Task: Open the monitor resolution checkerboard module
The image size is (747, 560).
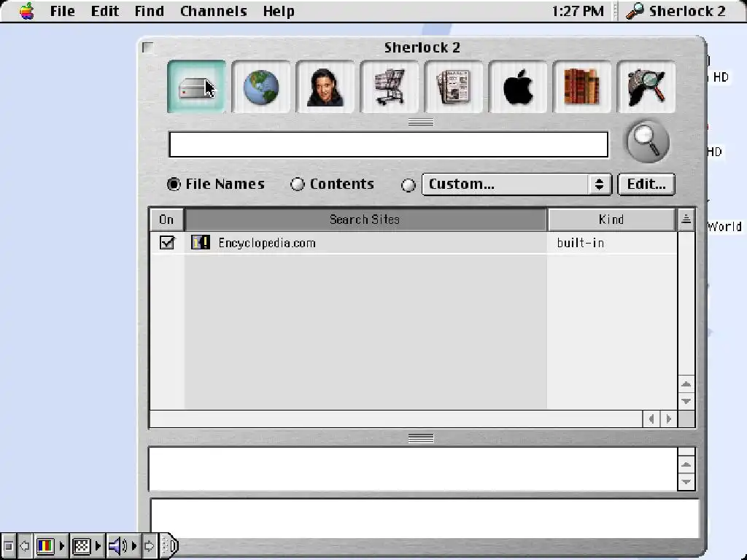Action: [86, 545]
